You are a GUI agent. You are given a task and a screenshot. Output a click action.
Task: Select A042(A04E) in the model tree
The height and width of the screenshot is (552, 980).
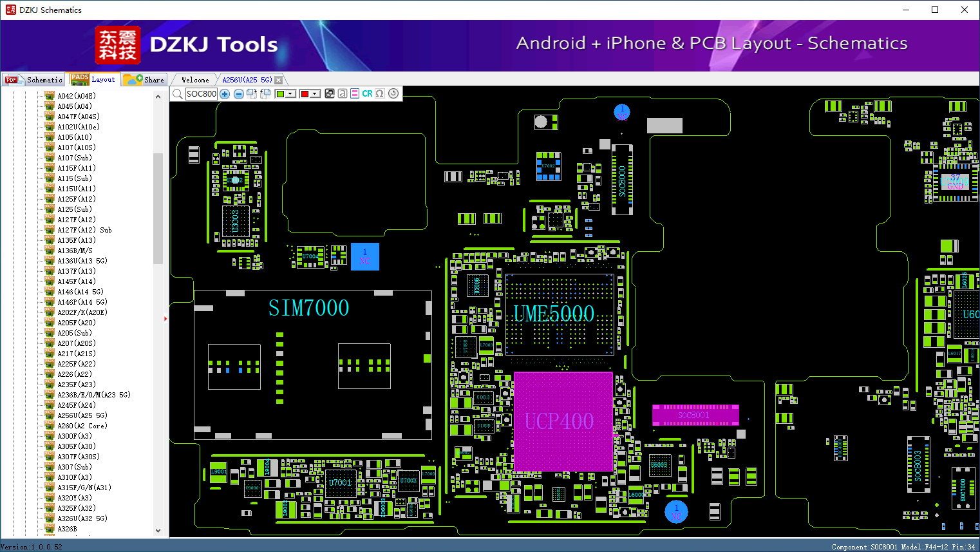[x=77, y=96]
